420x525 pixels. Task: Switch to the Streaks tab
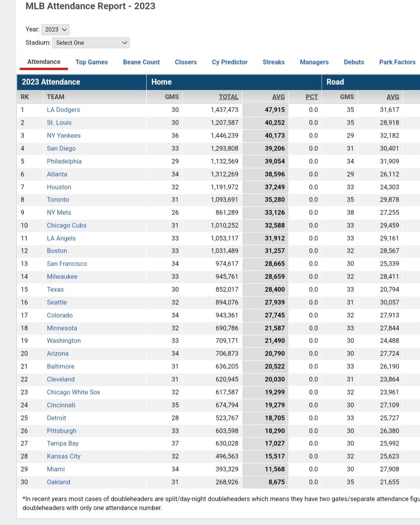tap(274, 62)
